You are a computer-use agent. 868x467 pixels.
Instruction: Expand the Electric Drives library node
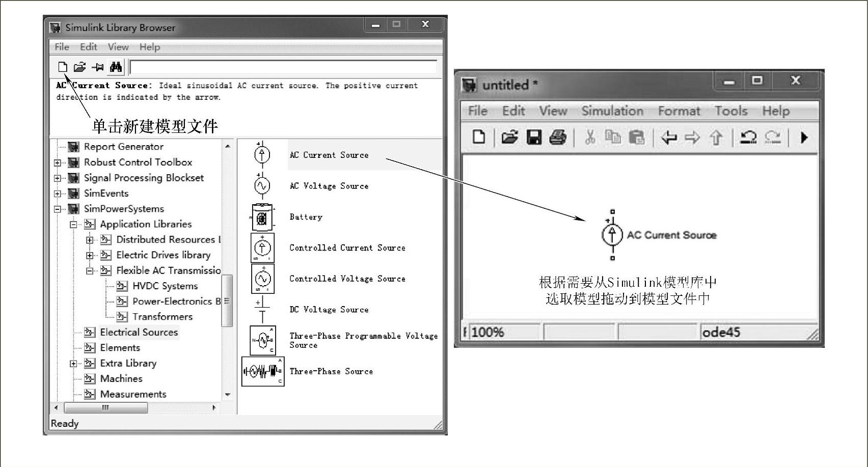tap(90, 256)
